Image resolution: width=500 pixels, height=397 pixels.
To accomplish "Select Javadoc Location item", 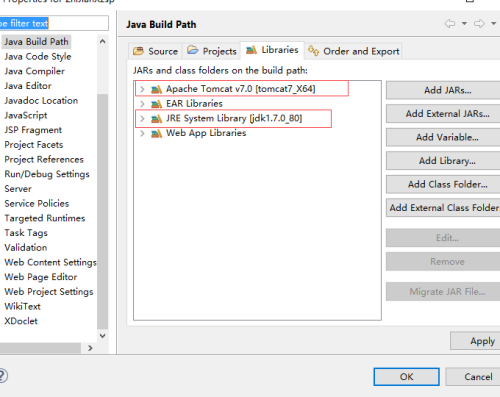I will click(41, 100).
